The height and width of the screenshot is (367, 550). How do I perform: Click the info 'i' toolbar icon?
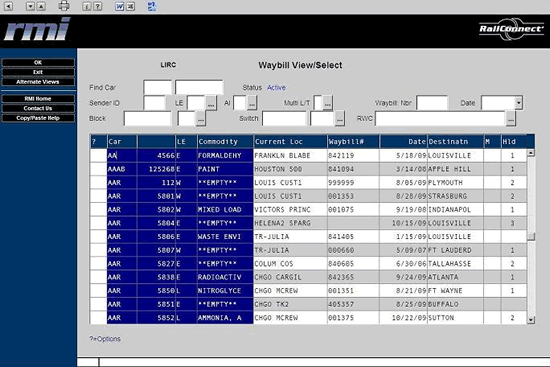(86, 6)
